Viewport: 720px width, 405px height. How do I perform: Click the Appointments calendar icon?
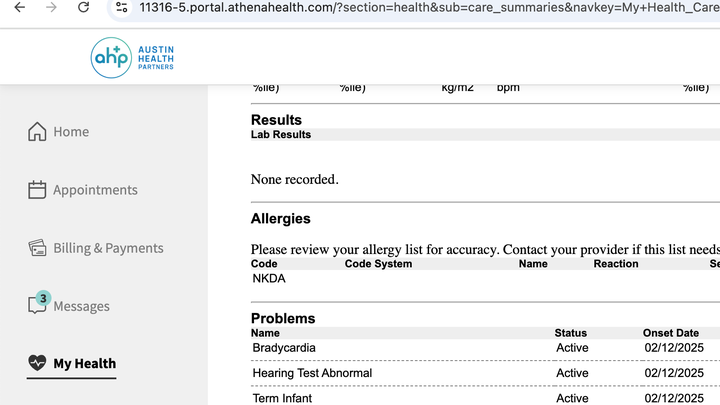click(37, 190)
